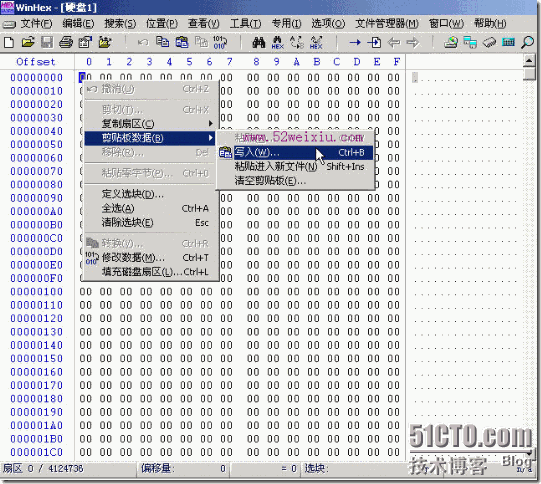This screenshot has height=484, width=541.
Task: Click the magnifier Analyze toolbar icon
Action: coord(527,42)
